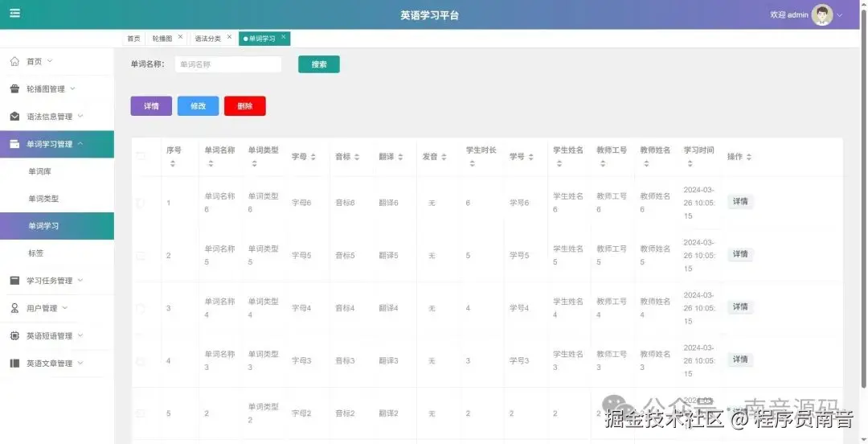Sort by 学号 column arrows

(531, 158)
